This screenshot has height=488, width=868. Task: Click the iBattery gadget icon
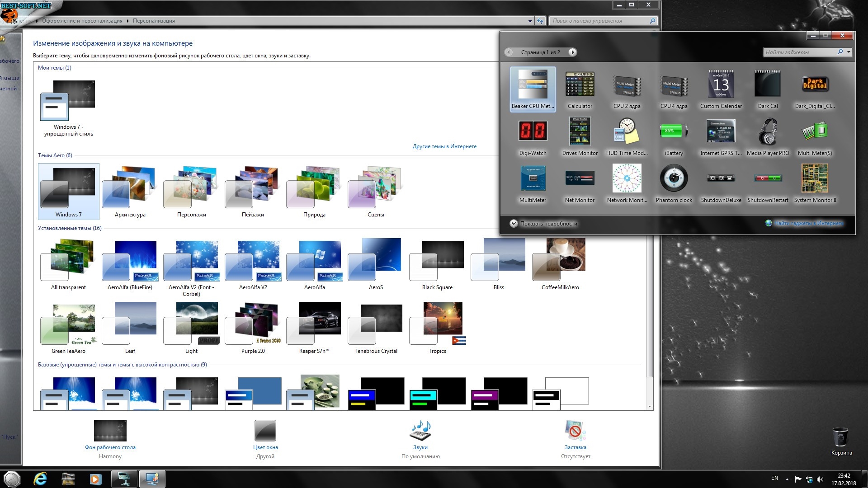pos(674,132)
